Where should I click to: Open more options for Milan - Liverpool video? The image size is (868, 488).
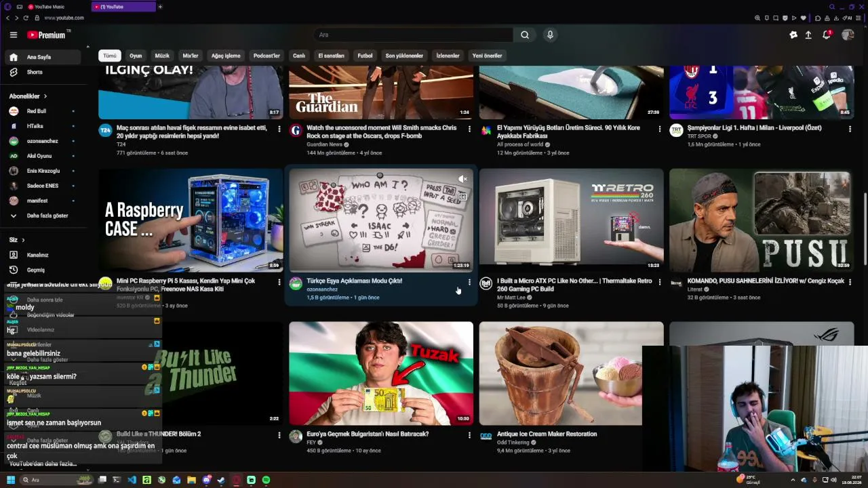(850, 129)
